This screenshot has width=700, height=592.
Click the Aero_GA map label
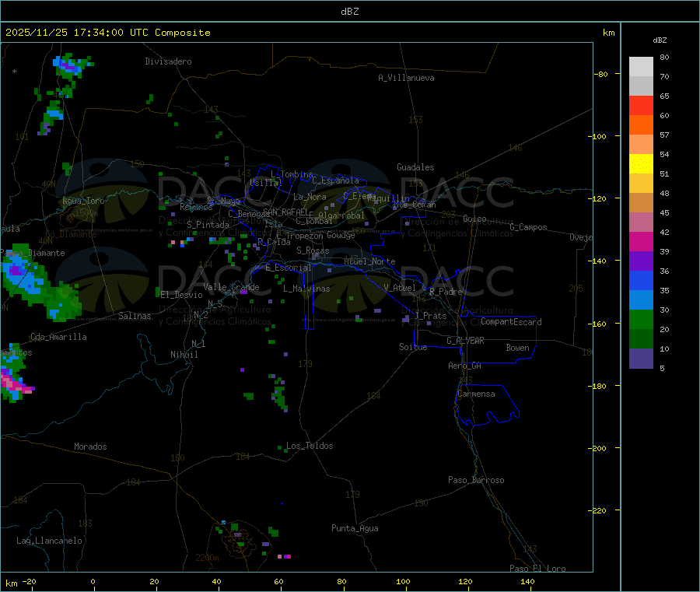pos(464,366)
